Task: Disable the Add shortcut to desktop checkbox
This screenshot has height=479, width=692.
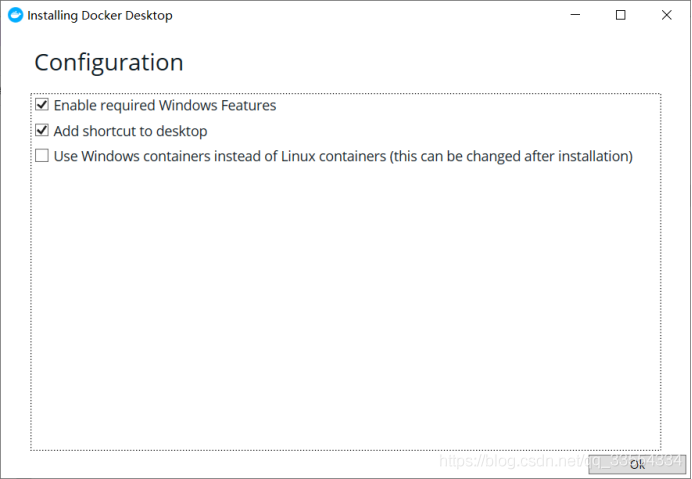Action: click(42, 131)
